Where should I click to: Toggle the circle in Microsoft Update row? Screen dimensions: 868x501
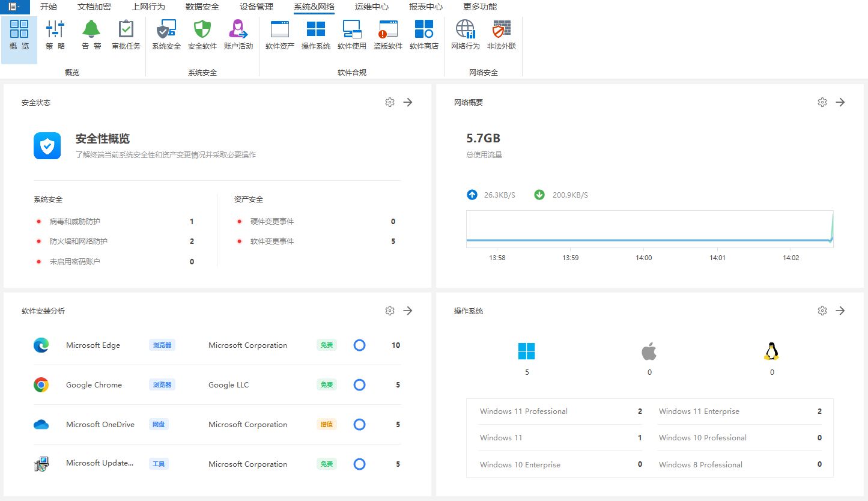pos(359,464)
